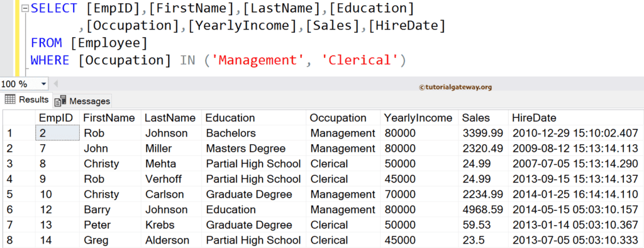Click the Results grid icon
The width and height of the screenshot is (644, 248).
[x=10, y=99]
